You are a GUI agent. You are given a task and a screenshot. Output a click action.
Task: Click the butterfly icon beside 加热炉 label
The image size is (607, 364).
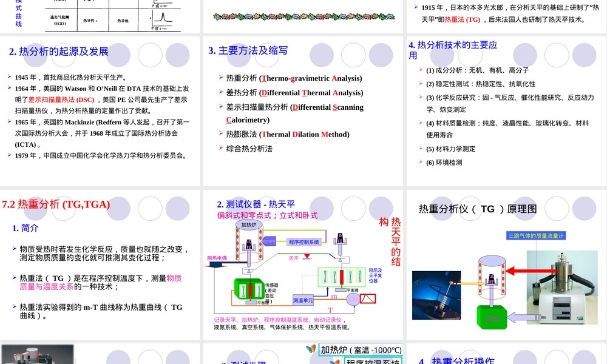pos(311,348)
